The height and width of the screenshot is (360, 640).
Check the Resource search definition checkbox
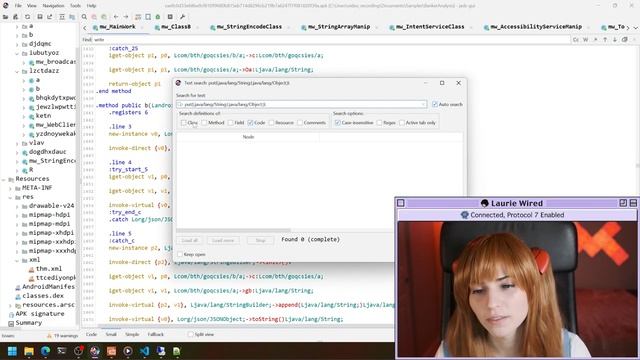pos(271,123)
